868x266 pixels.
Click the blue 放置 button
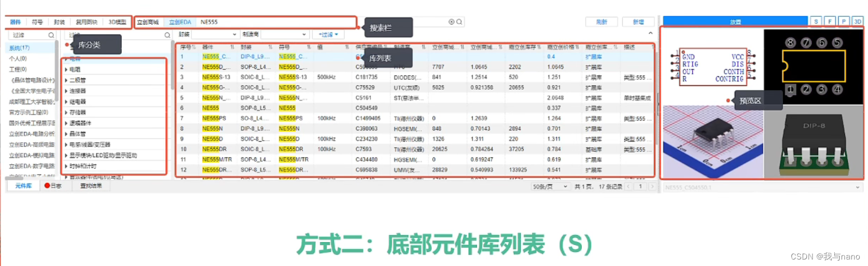[x=735, y=22]
